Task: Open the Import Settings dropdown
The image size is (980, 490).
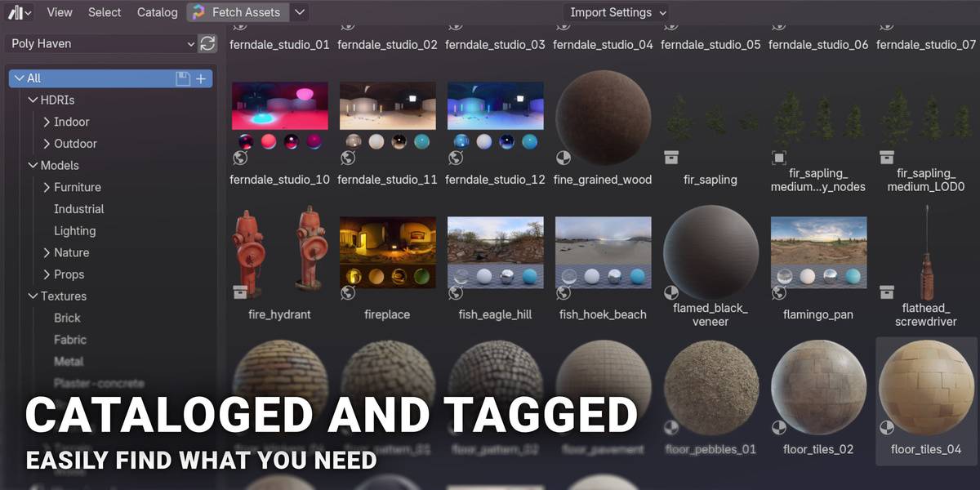Action: coord(616,12)
